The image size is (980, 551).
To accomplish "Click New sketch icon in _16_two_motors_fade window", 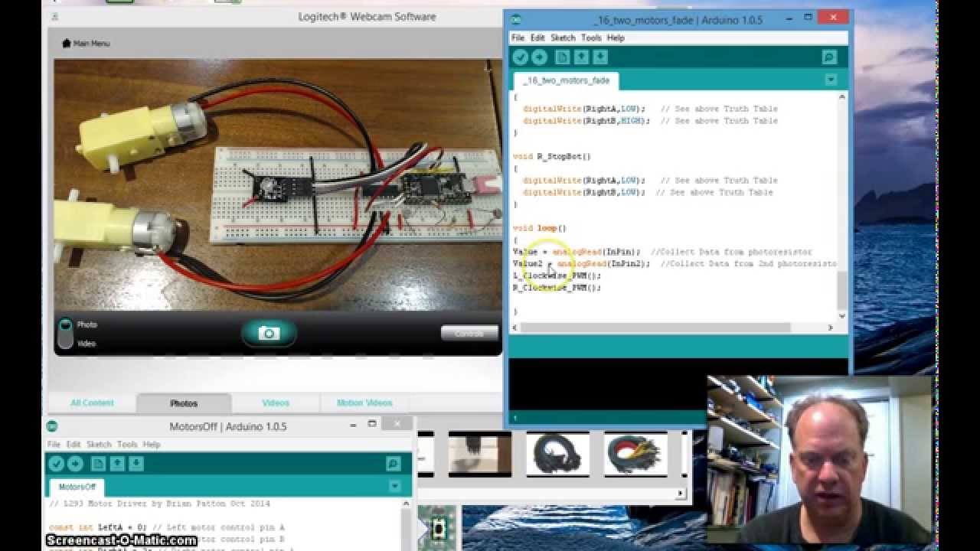I will coord(563,57).
